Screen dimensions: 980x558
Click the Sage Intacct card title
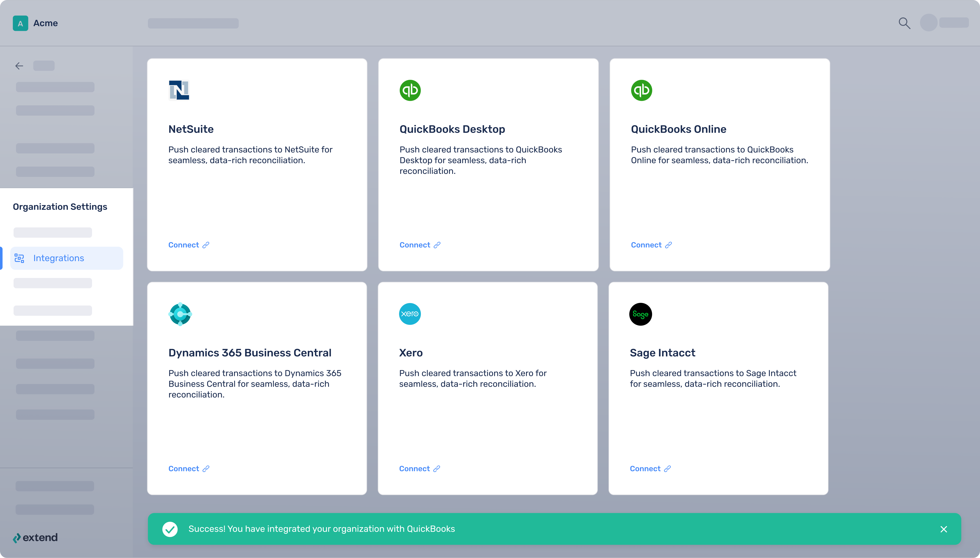[x=662, y=353]
